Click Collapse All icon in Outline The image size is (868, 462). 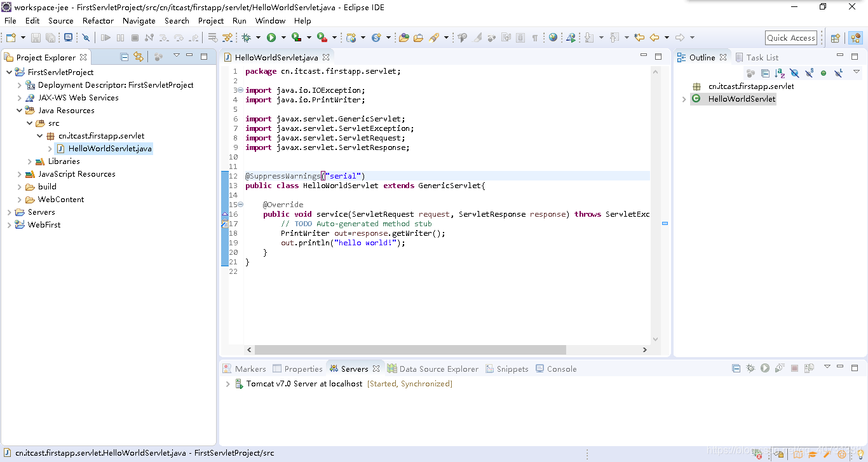tap(765, 73)
